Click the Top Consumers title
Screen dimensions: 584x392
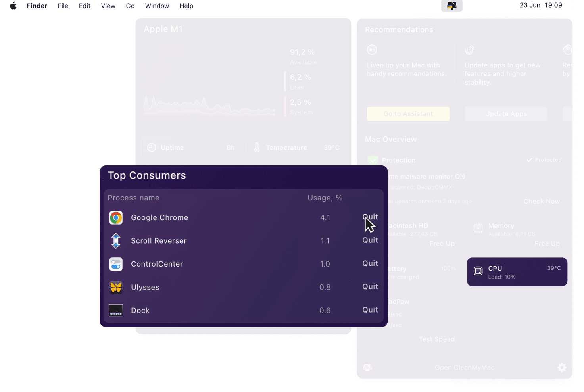147,175
